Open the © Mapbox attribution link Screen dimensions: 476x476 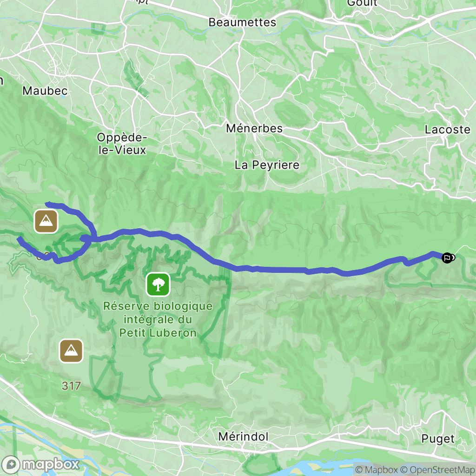coord(376,469)
